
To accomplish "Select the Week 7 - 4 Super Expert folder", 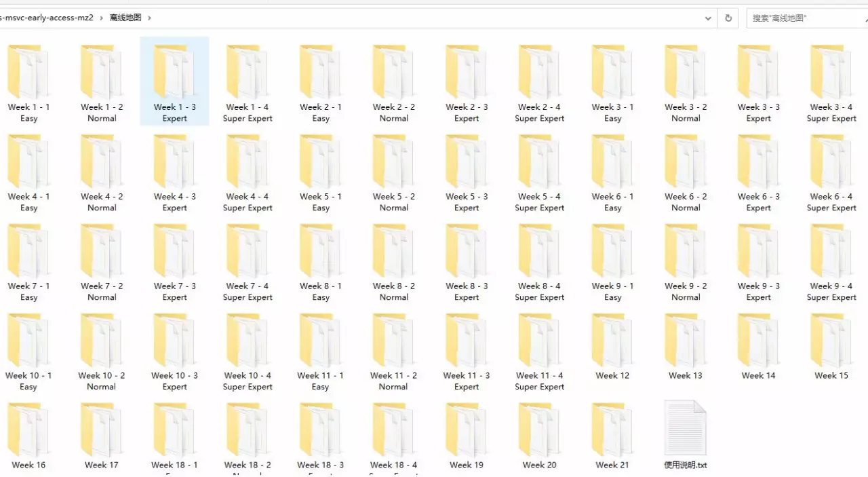I will tap(248, 262).
